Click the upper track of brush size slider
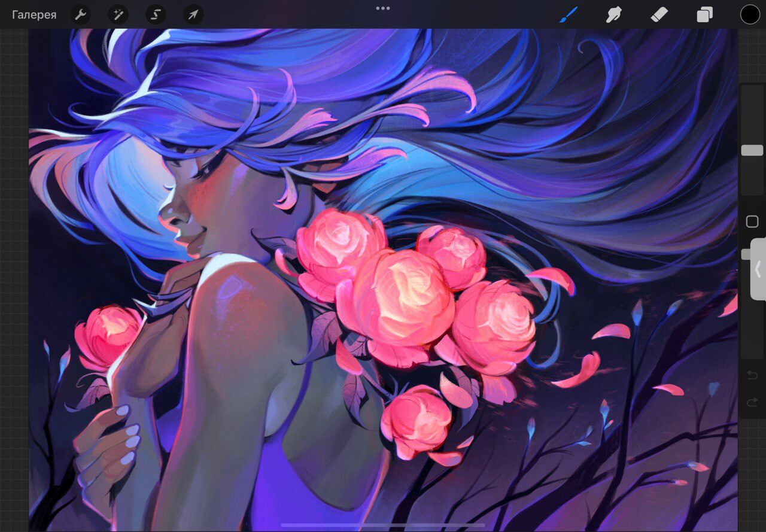Viewport: 766px width, 532px height. click(752, 114)
